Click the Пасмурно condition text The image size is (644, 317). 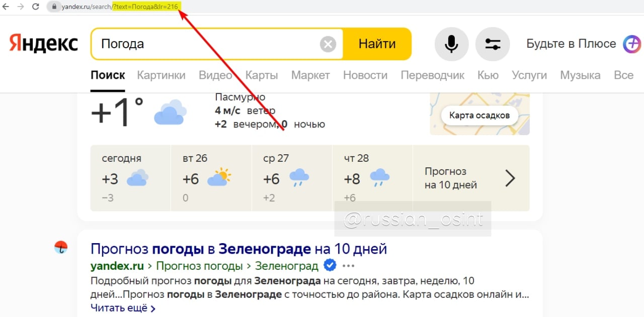coord(240,97)
